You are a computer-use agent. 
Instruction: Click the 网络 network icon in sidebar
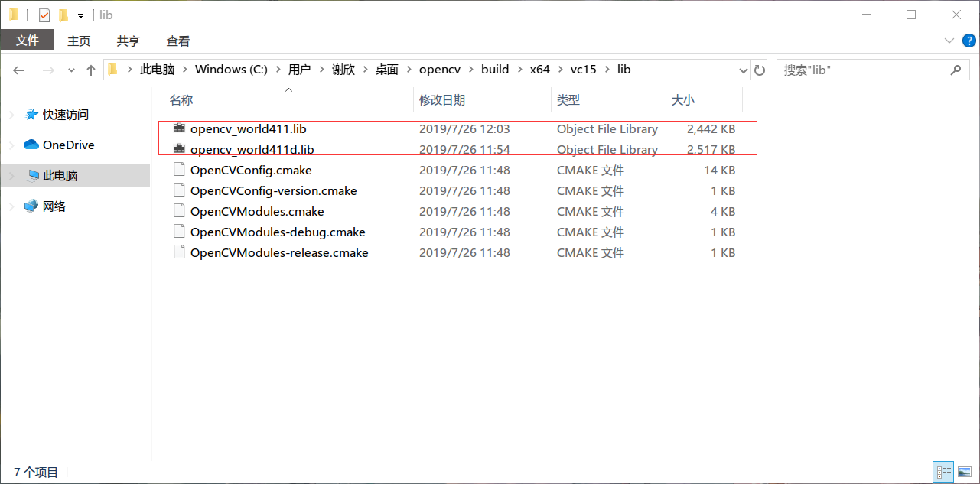31,206
